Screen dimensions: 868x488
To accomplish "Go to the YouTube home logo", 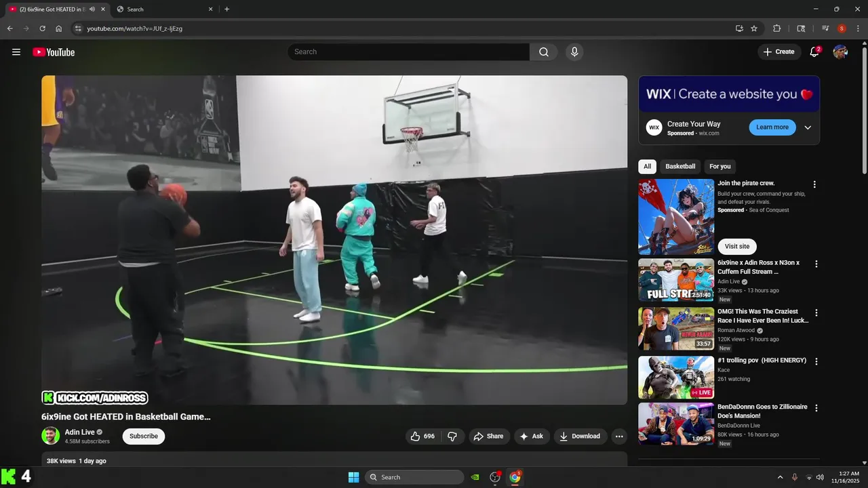I will click(54, 52).
